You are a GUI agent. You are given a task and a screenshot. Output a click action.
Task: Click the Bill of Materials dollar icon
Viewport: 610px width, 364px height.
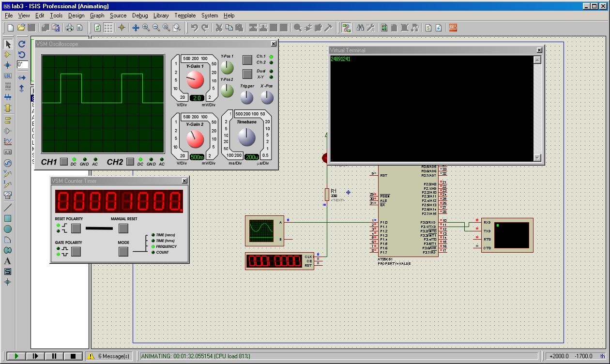point(428,28)
